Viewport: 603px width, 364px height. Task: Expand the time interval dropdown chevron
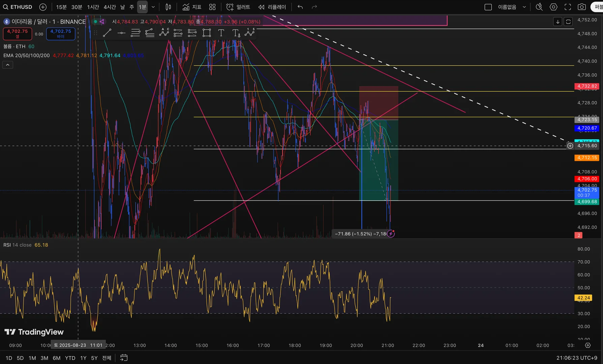153,7
